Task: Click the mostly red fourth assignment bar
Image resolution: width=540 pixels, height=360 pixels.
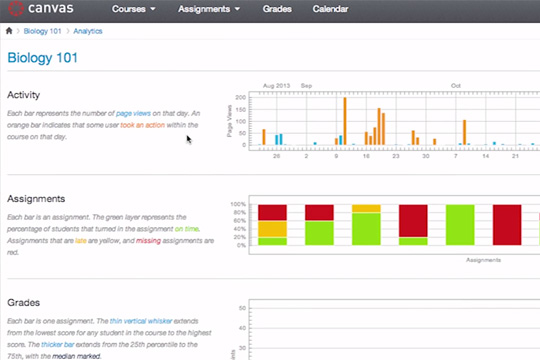Action: pos(413,225)
